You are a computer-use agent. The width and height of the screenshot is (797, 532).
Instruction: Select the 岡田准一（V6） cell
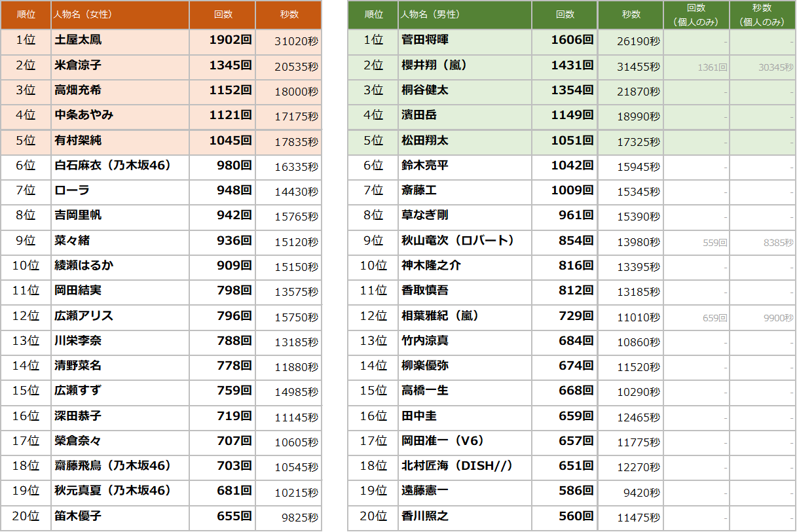(464, 441)
